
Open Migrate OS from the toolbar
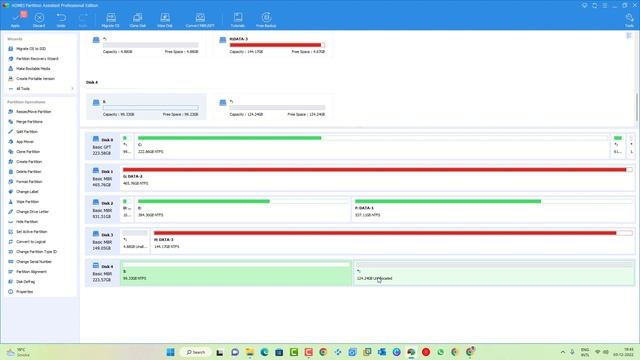click(x=111, y=20)
